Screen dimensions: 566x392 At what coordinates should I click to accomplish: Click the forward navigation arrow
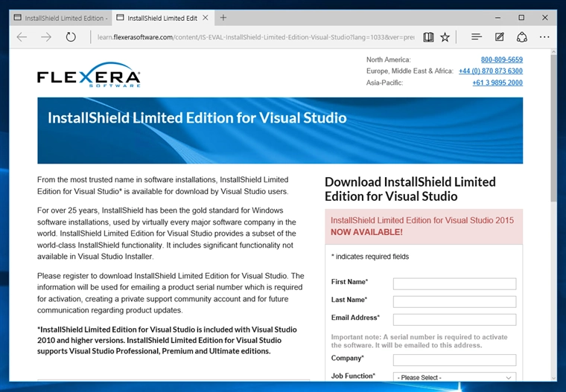[46, 36]
